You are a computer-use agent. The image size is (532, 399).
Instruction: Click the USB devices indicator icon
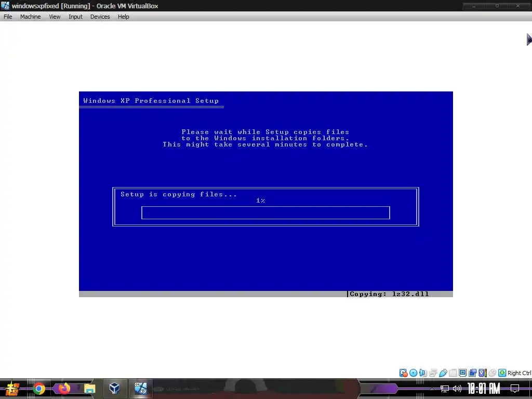coord(443,373)
